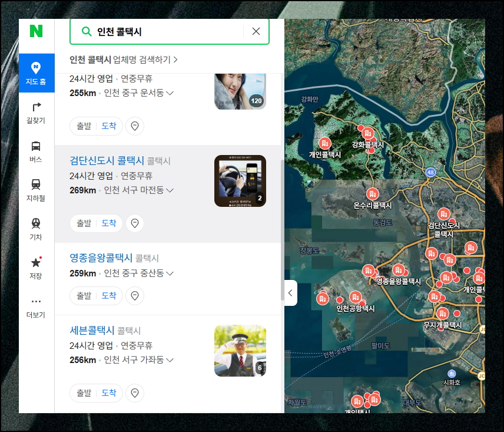Set 도착 for the 운서동 listing
The image size is (504, 432).
[x=109, y=126]
